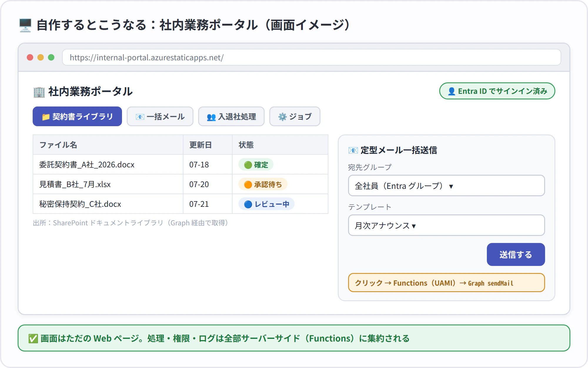Viewport: 588px width, 368px height.
Task: Click the blue dot of レビュー中 status
Action: tap(248, 204)
